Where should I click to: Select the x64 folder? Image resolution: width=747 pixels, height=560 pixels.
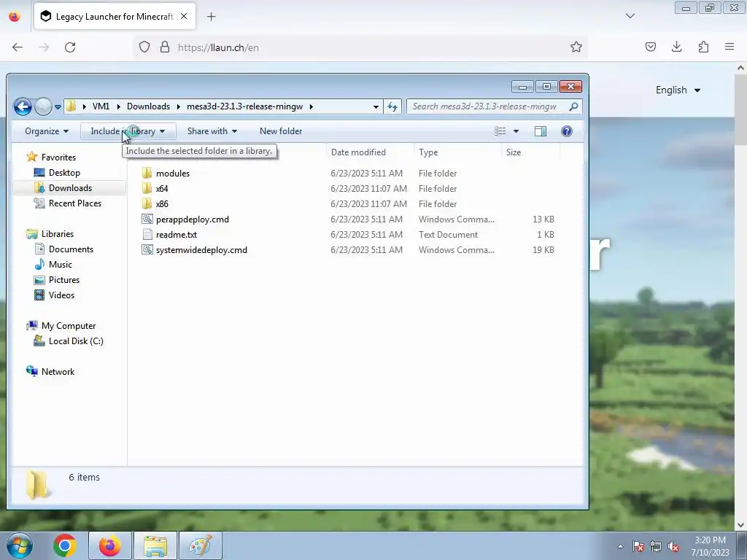tap(161, 189)
